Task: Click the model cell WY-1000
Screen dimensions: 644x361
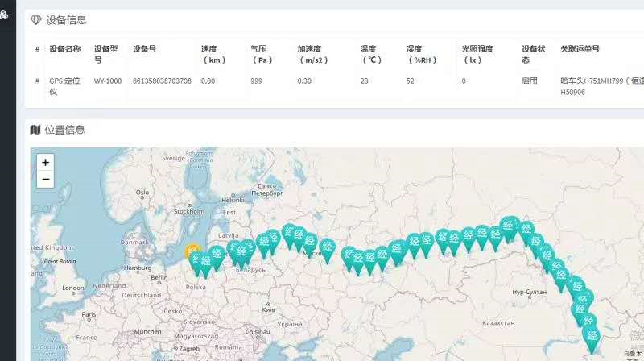Action: (x=108, y=81)
